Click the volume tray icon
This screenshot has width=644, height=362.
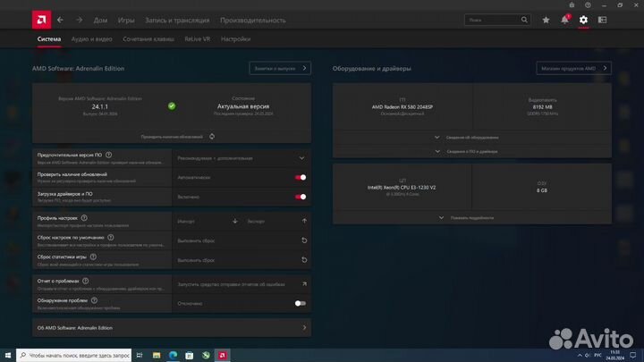click(x=588, y=355)
